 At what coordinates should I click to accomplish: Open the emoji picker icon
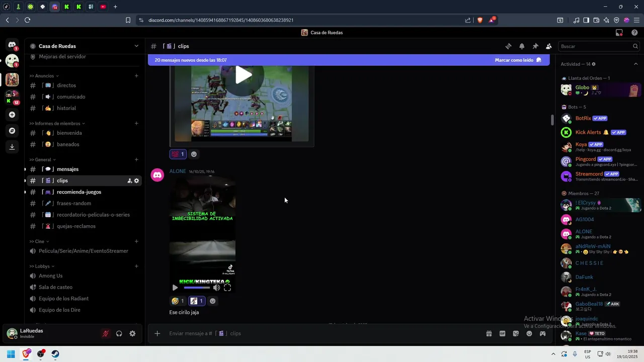pyautogui.click(x=529, y=333)
